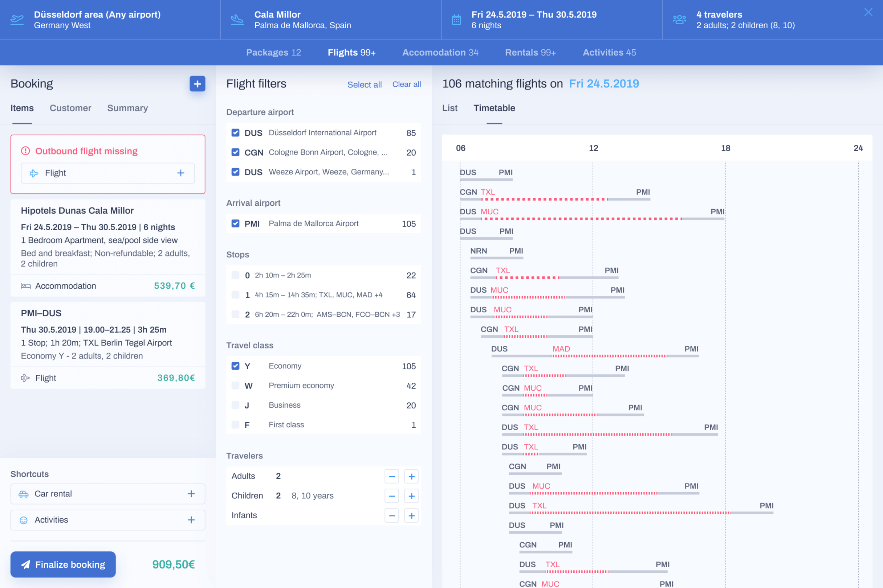Uncheck Cologne Bonn CGN departure airport
This screenshot has width=883, height=588.
[235, 152]
